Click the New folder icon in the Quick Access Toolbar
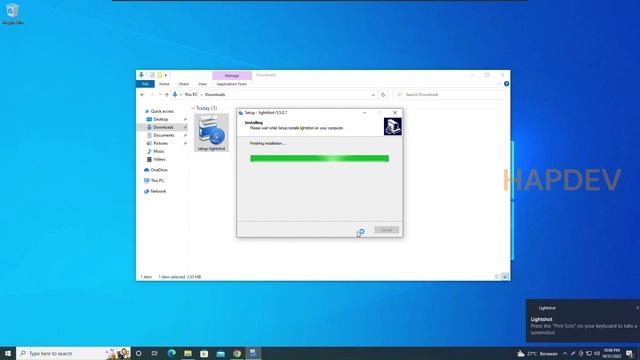The width and height of the screenshot is (640, 360). [160, 75]
